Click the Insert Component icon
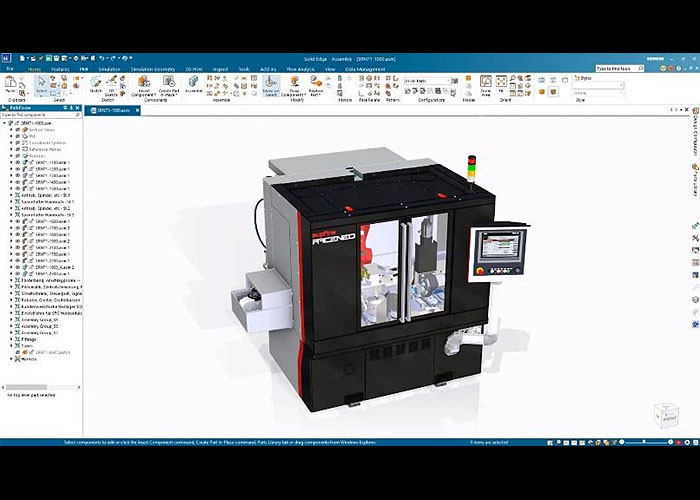700x500 pixels. click(x=144, y=81)
